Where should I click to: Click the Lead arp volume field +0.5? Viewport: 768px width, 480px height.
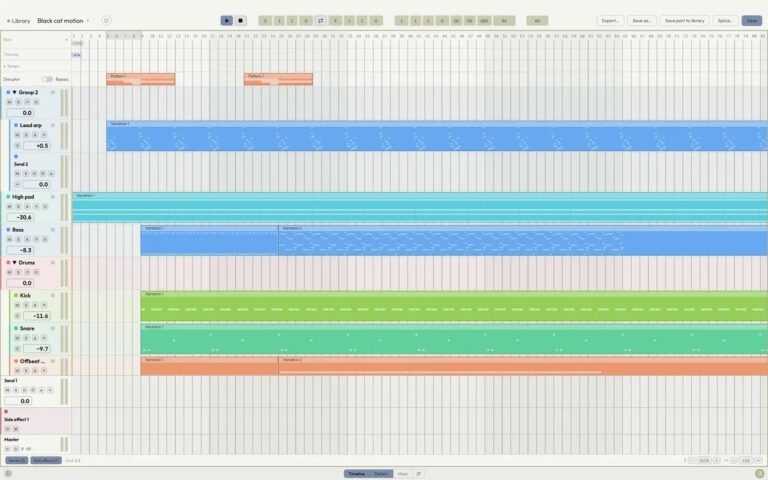point(37,145)
